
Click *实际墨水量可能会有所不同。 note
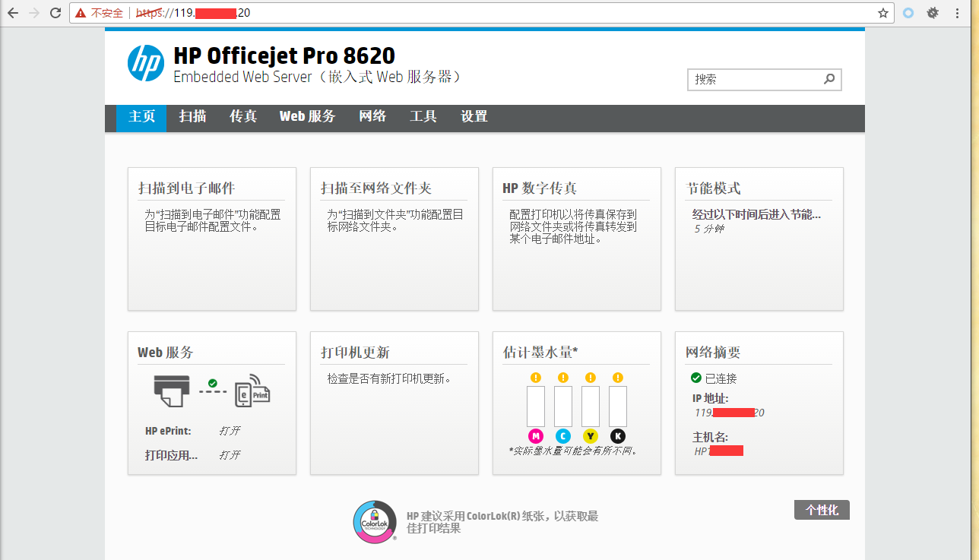[x=574, y=451]
